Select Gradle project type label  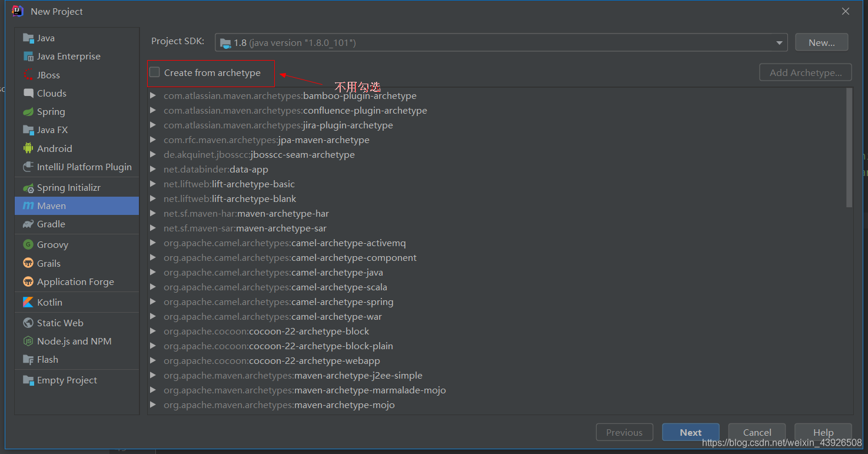[51, 224]
